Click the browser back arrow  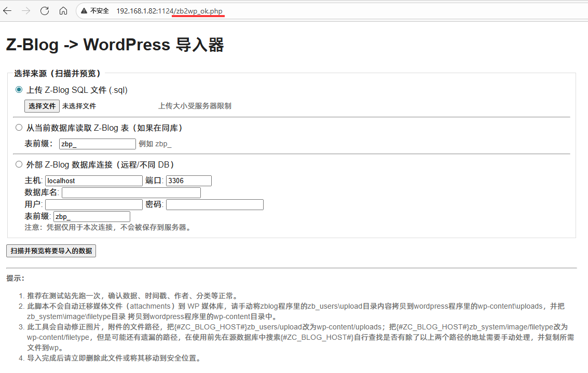[x=8, y=11]
